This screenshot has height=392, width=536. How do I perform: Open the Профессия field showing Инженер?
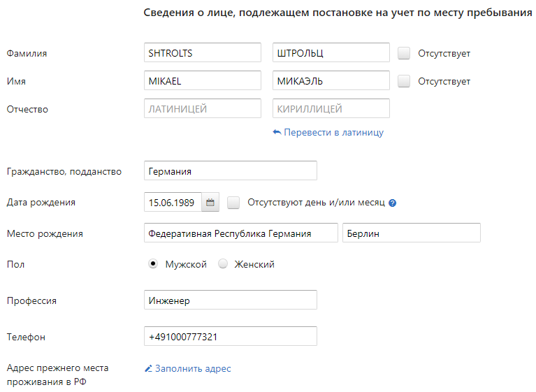[231, 300]
